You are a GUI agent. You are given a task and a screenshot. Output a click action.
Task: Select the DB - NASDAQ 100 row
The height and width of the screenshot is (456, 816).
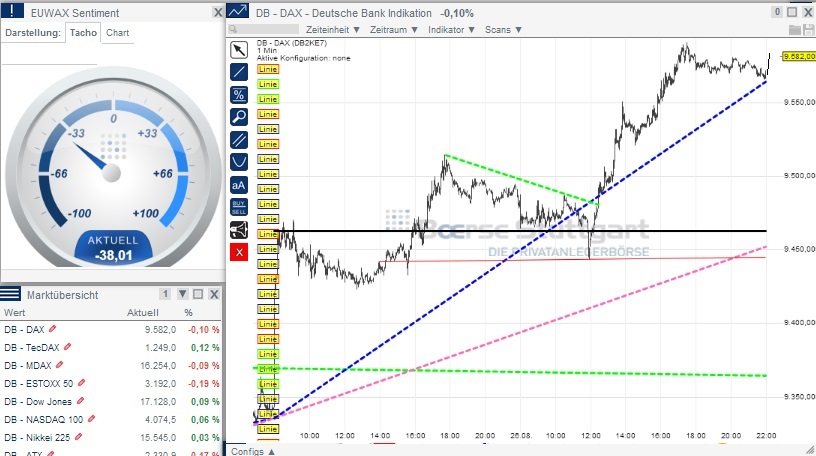pos(111,419)
